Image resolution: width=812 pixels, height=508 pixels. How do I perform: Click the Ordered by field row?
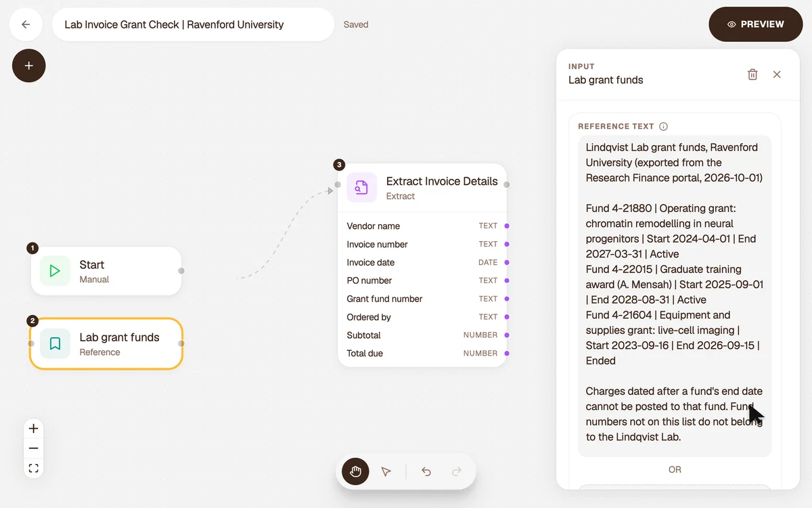tap(422, 317)
